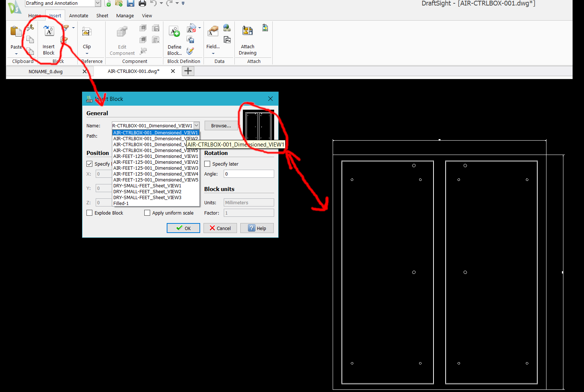Confirm with the OK button

click(x=183, y=228)
